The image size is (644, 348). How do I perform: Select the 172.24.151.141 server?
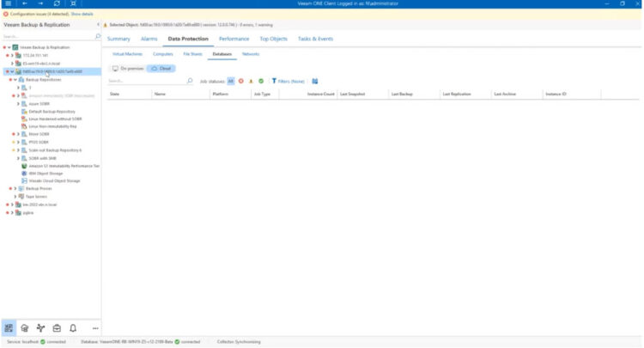(x=35, y=56)
